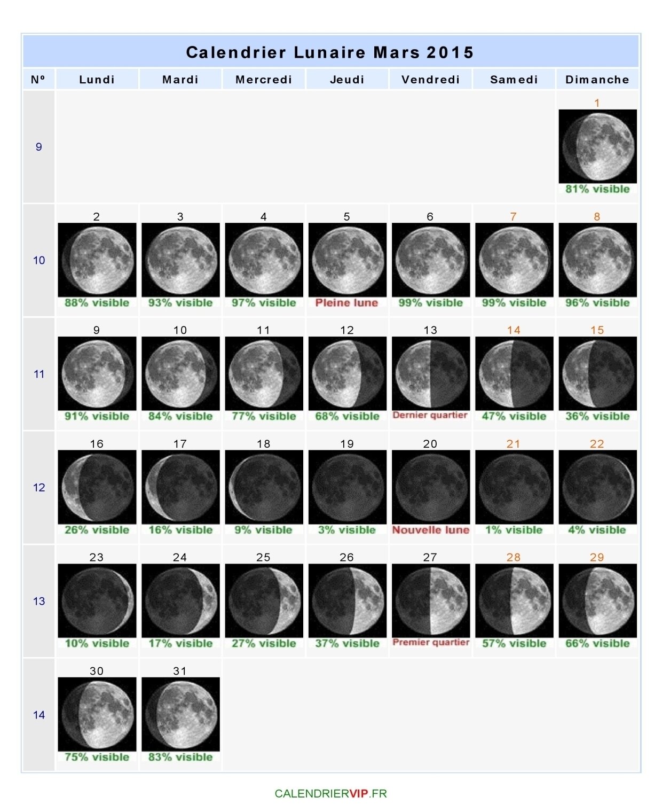Screen dimensions: 662x812
Task: Click the crescent moon image for March 16
Action: [x=97, y=487]
